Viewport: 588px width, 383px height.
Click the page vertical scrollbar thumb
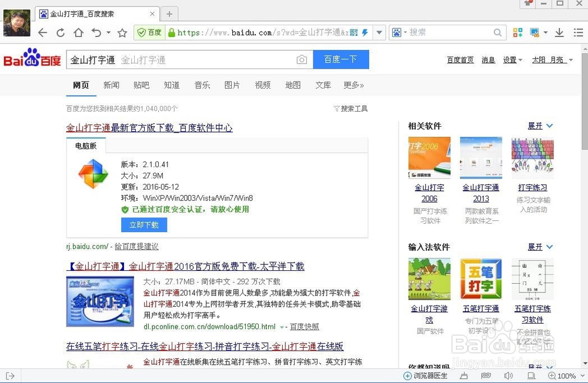(x=584, y=101)
